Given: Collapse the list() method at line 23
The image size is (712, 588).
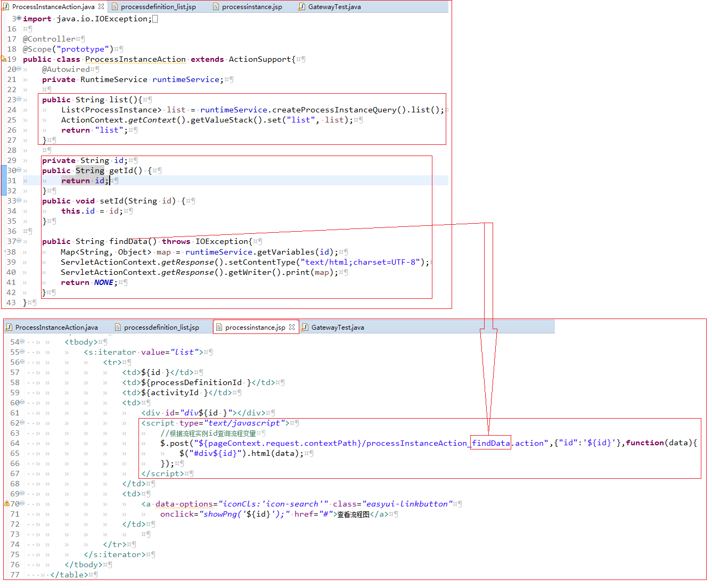Looking at the screenshot, I should [x=19, y=99].
